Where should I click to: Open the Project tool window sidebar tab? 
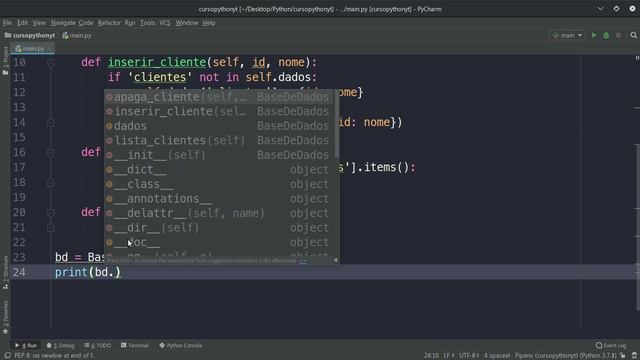(5, 60)
